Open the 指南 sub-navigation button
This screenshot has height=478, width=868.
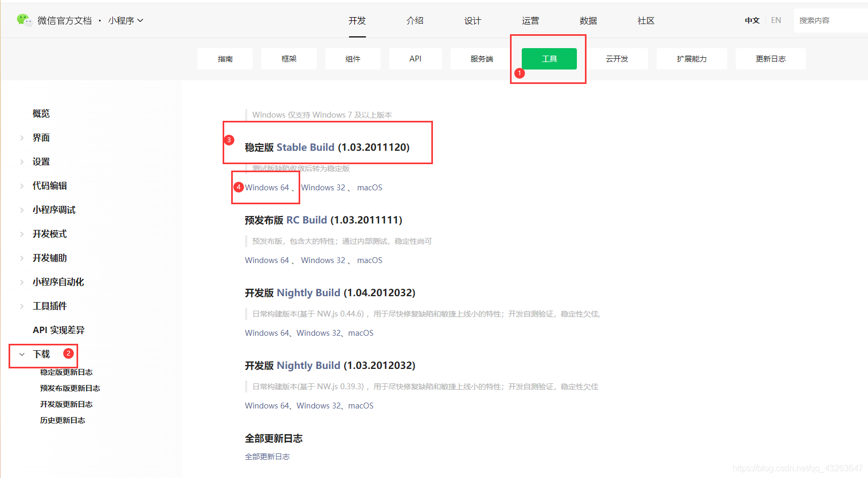(x=225, y=59)
